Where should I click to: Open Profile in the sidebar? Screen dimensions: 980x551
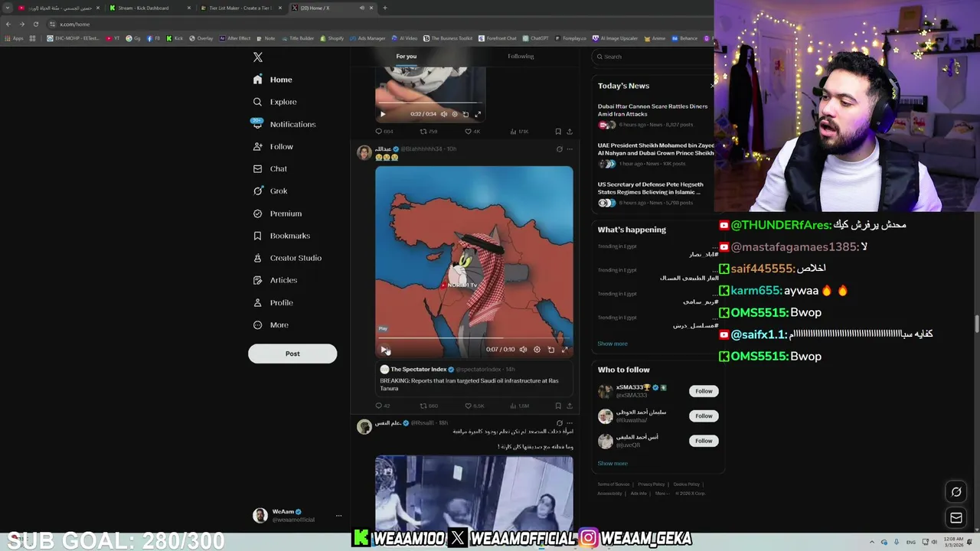pyautogui.click(x=273, y=302)
